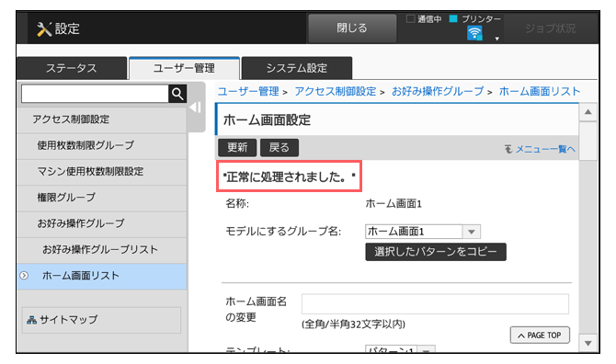Click the scrollbar up arrow
Image resolution: width=616 pixels, height=364 pixels.
(x=588, y=112)
